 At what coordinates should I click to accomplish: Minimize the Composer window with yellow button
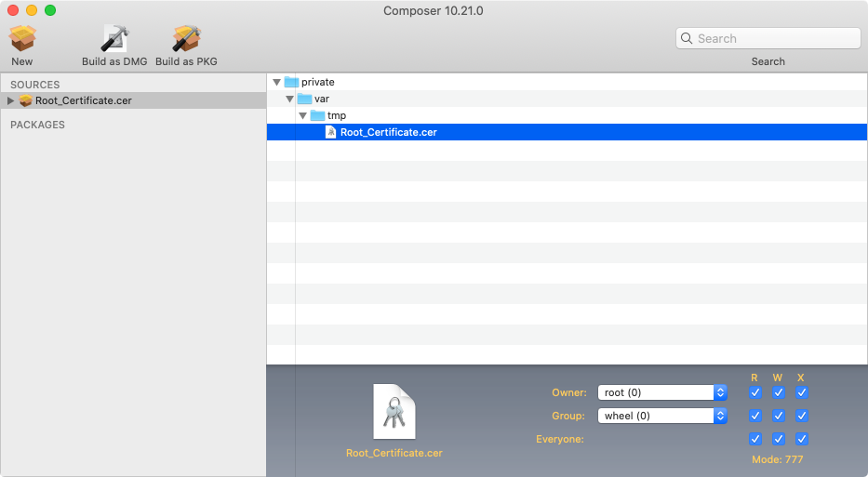pos(32,10)
